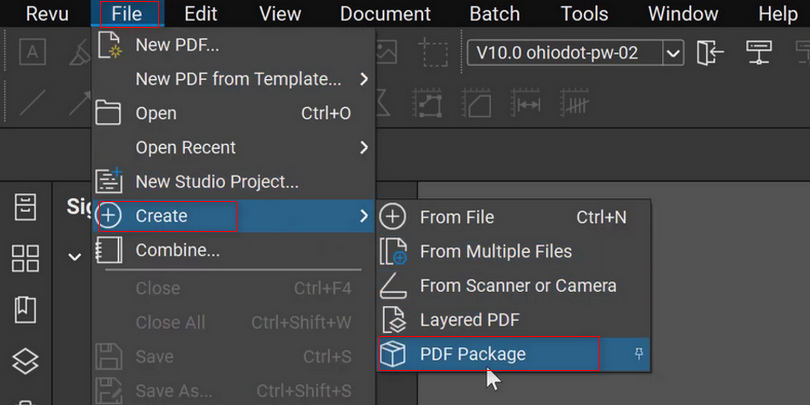810x405 pixels.
Task: Open the Bookmarks panel icon
Action: coord(25,310)
